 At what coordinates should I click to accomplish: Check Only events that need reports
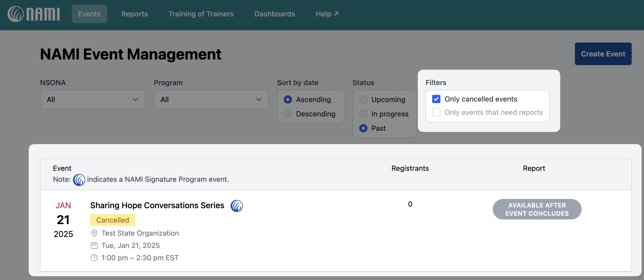[x=436, y=112]
